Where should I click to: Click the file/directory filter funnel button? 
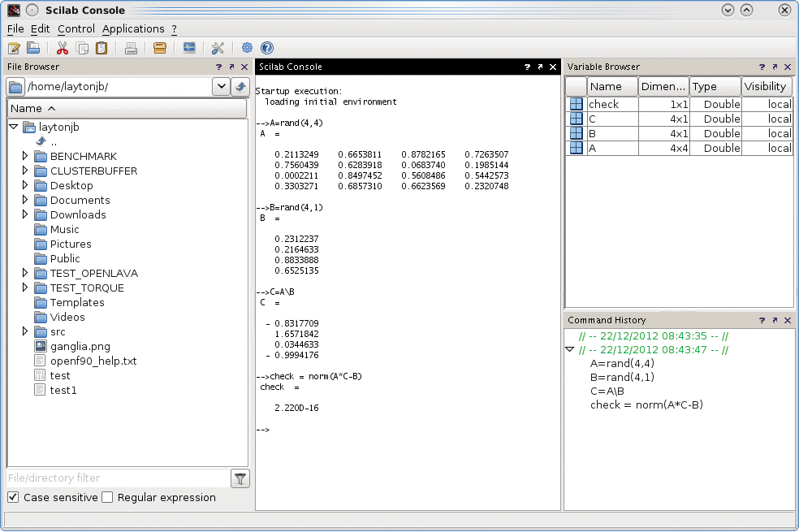(240, 478)
